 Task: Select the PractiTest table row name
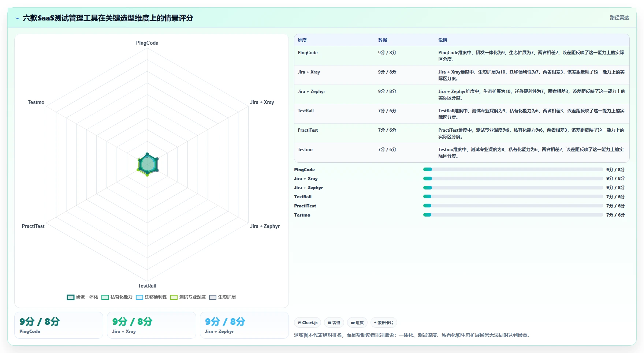(308, 130)
